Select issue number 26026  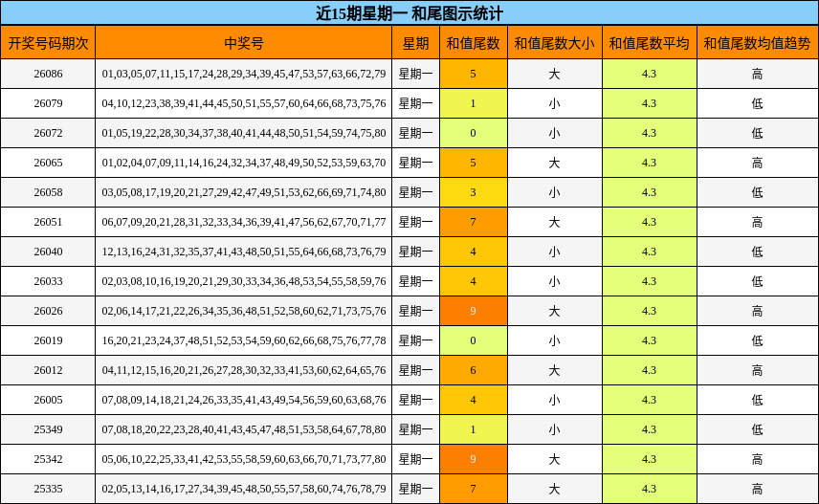click(48, 311)
